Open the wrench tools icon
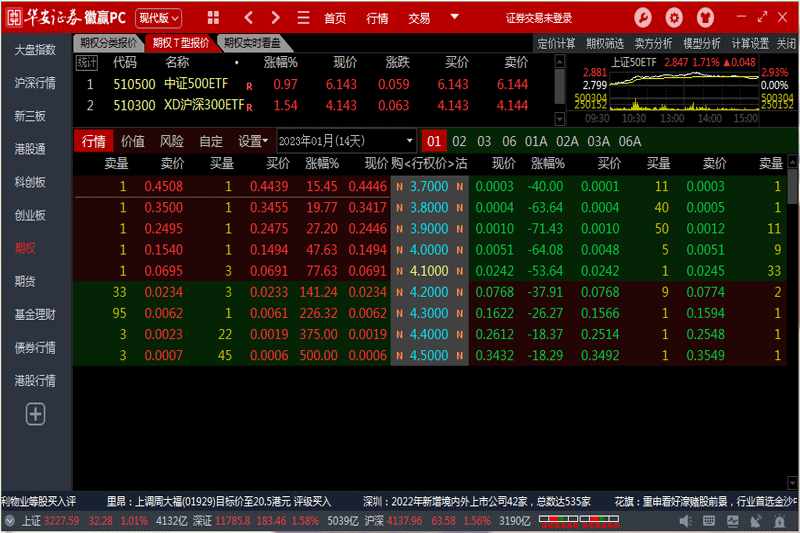The image size is (800, 533). click(x=642, y=18)
